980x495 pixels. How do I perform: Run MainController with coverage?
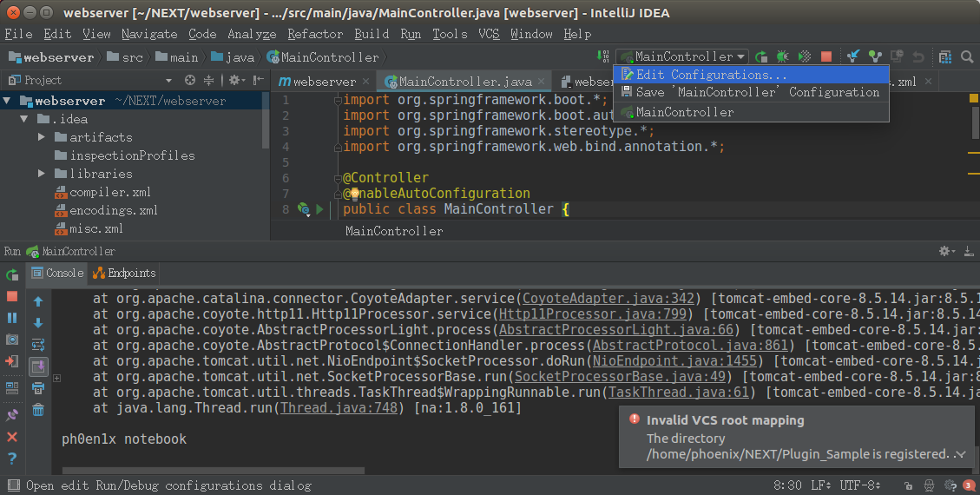click(805, 56)
